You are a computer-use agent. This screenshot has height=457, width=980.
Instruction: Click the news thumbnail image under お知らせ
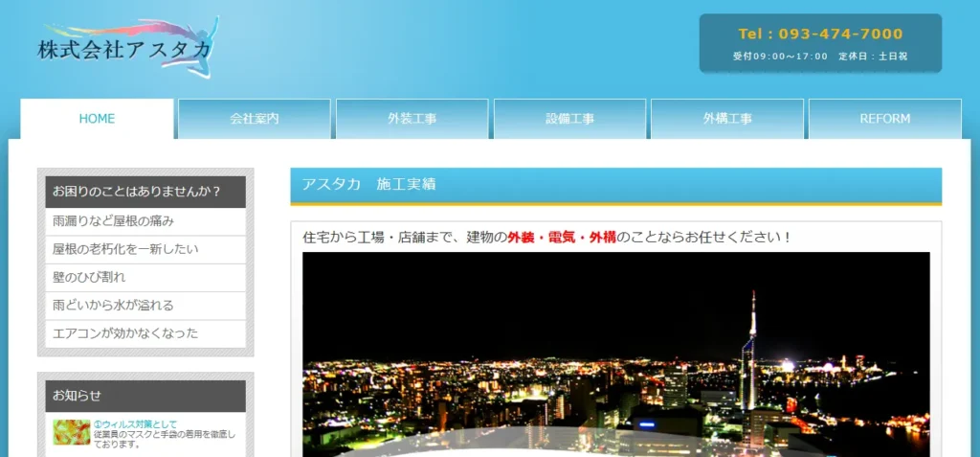tap(72, 432)
